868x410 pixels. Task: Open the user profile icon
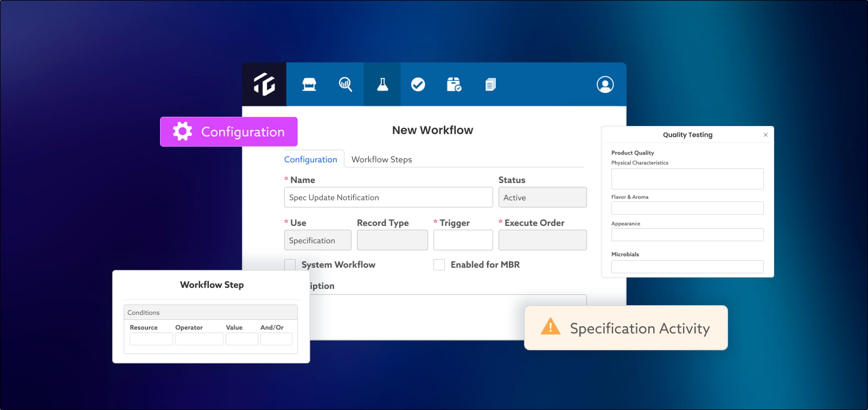(605, 84)
